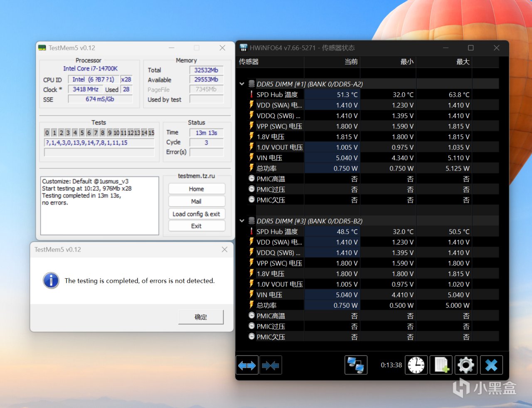Click the clock reset timer icon
This screenshot has height=408, width=532.
tap(416, 365)
